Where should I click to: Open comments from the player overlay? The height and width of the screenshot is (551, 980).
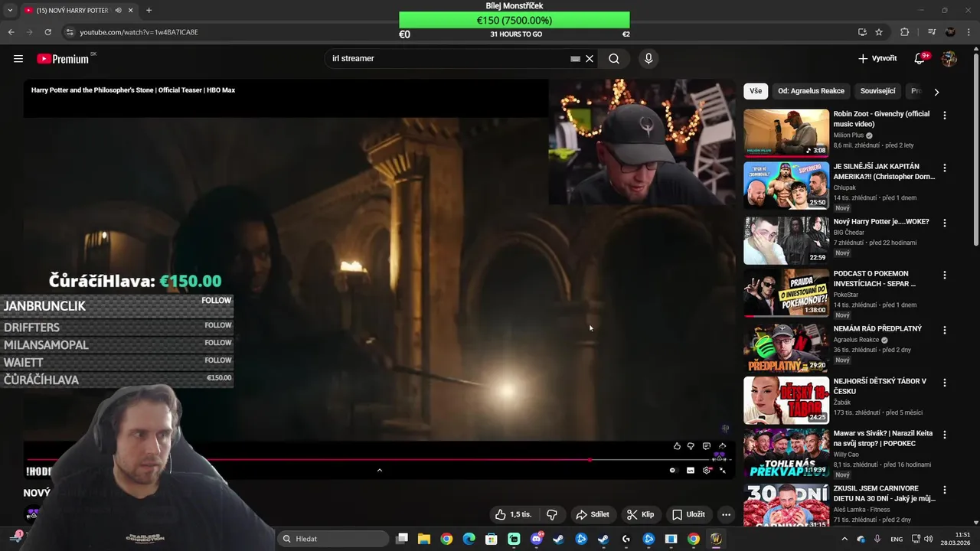click(706, 446)
